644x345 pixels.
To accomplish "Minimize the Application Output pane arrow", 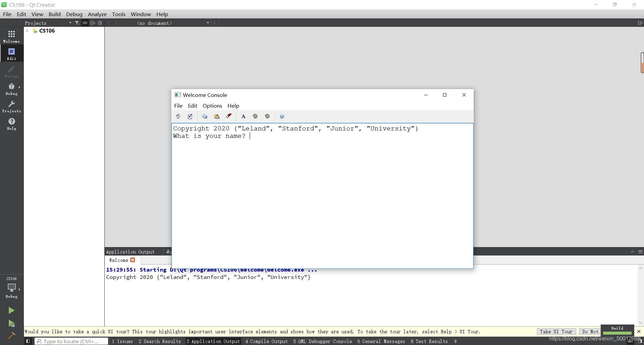I will 632,251.
